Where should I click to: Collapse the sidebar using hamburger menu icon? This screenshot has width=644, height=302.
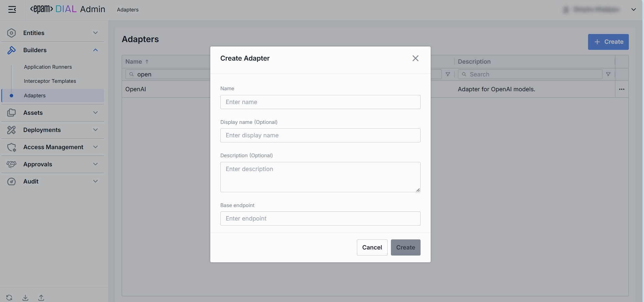tap(12, 9)
